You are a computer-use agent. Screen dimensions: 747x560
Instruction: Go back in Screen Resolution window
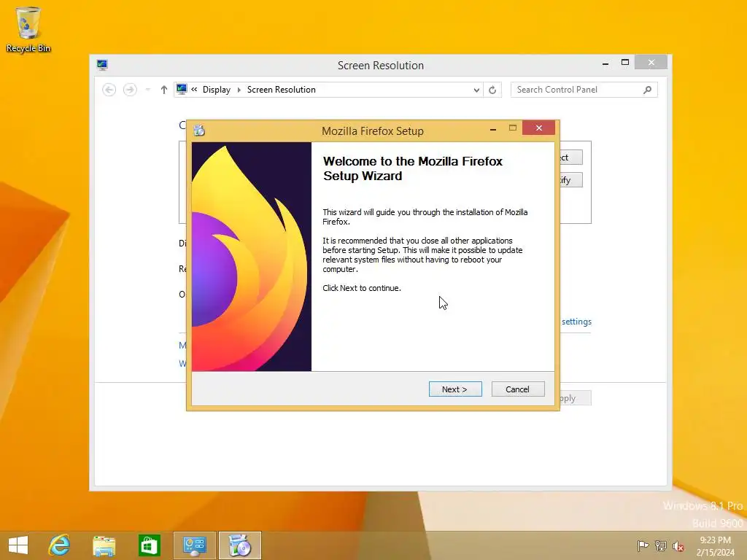click(x=109, y=90)
